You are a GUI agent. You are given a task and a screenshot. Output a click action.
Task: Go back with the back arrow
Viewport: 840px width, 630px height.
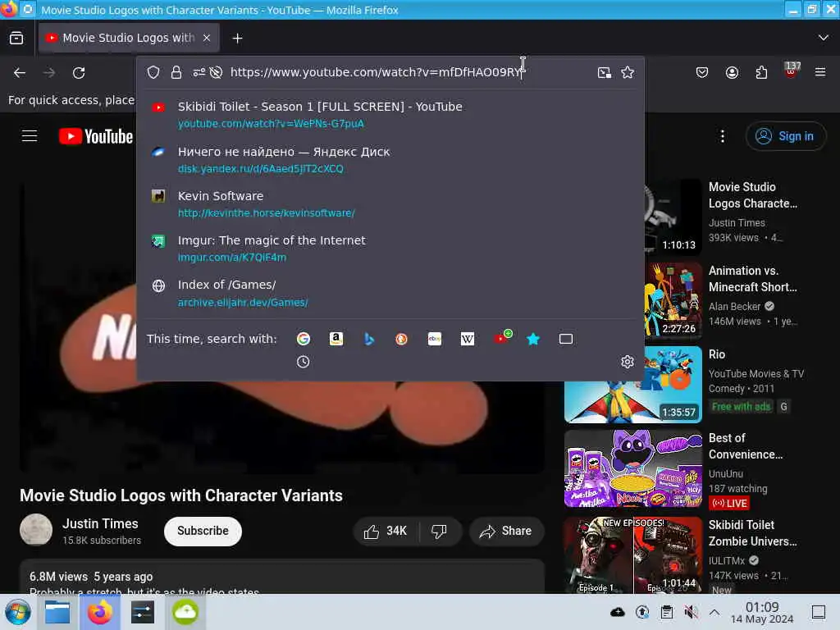point(20,72)
